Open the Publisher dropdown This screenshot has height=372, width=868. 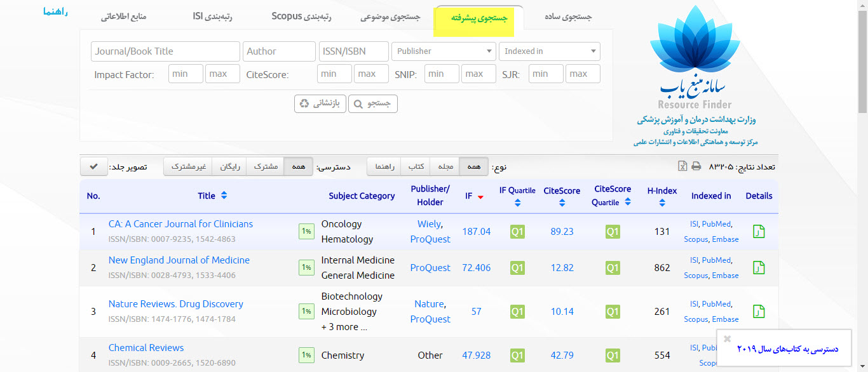(x=444, y=51)
